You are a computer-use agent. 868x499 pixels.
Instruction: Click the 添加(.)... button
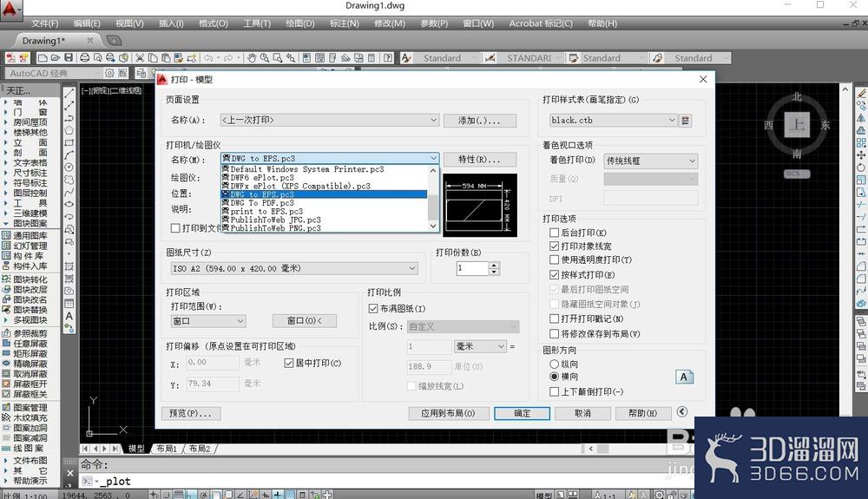point(479,120)
